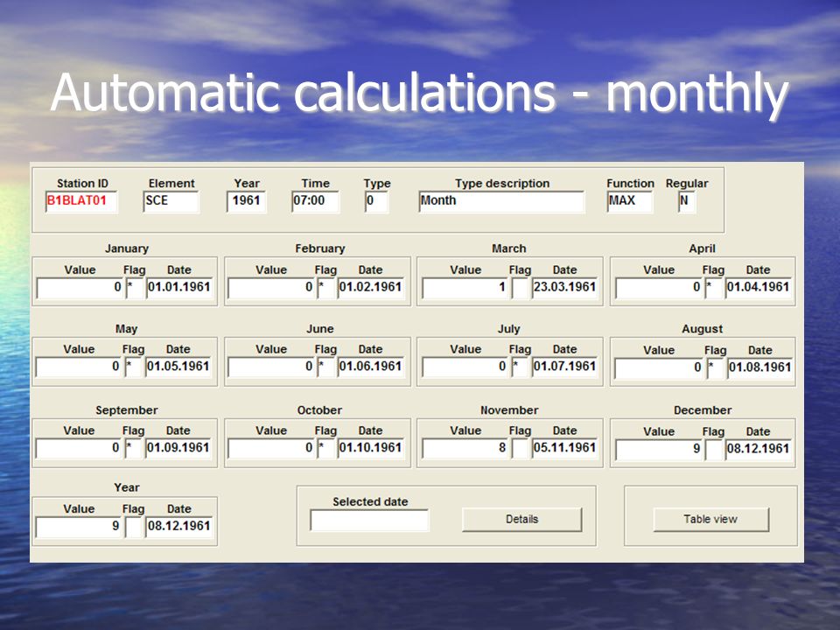This screenshot has height=630, width=840.
Task: Click the Type description label
Action: pyautogui.click(x=502, y=183)
